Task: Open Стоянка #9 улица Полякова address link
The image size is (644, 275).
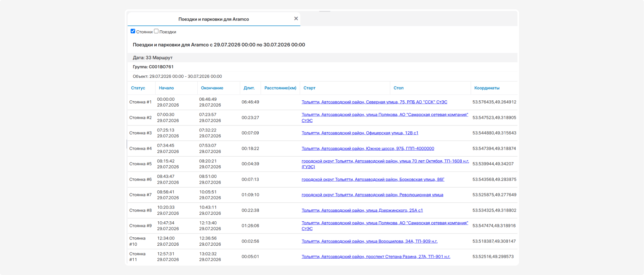Action: click(385, 226)
